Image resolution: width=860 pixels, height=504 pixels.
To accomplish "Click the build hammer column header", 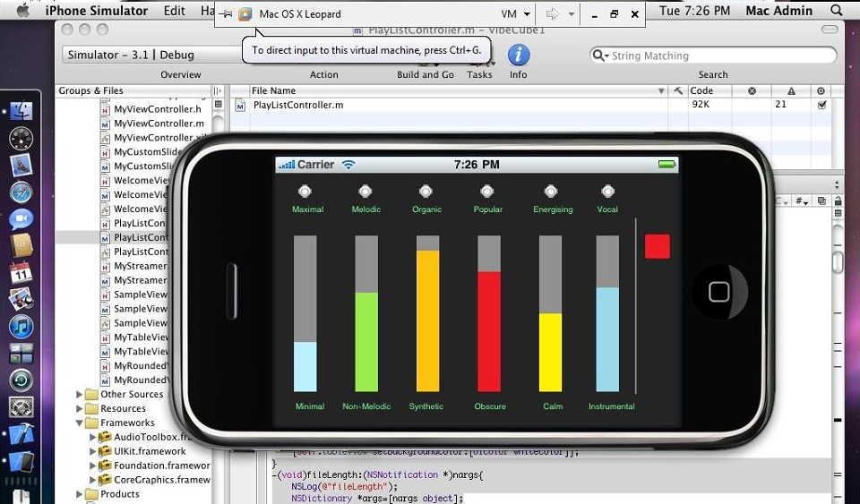I will tap(678, 91).
